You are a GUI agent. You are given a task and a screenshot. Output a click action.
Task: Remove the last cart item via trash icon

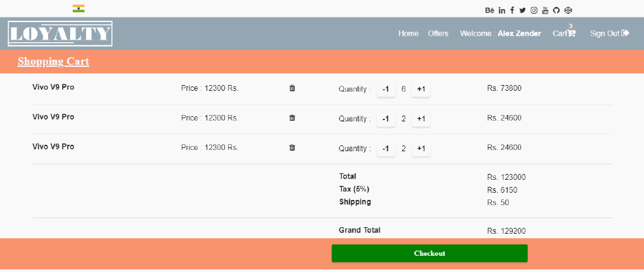pyautogui.click(x=292, y=148)
